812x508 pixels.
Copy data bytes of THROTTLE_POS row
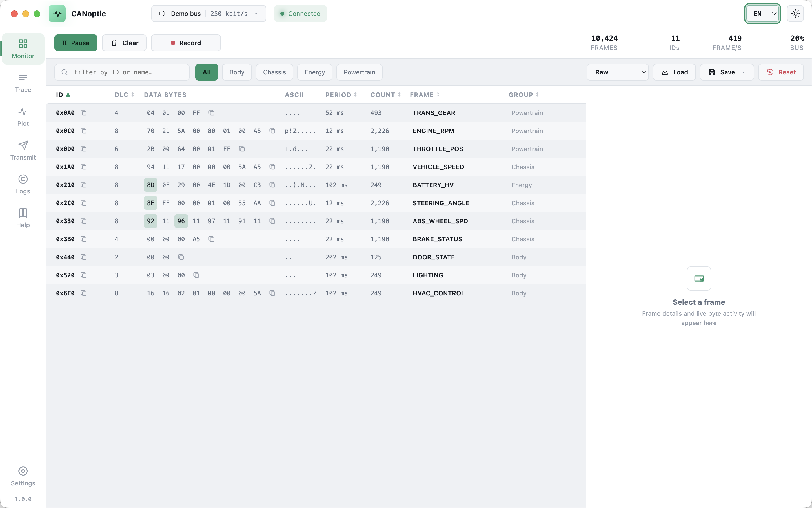point(242,149)
